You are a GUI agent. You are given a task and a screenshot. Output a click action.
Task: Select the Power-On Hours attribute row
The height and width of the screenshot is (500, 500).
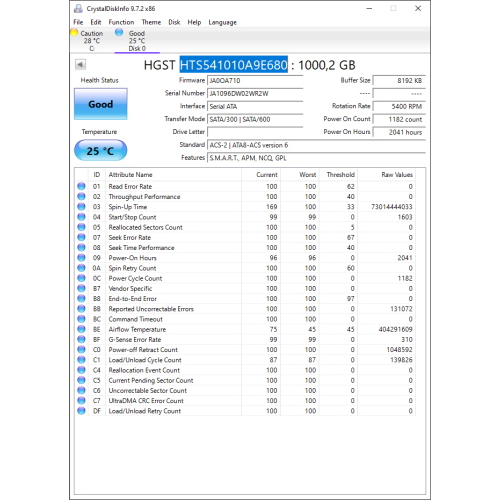click(x=245, y=258)
